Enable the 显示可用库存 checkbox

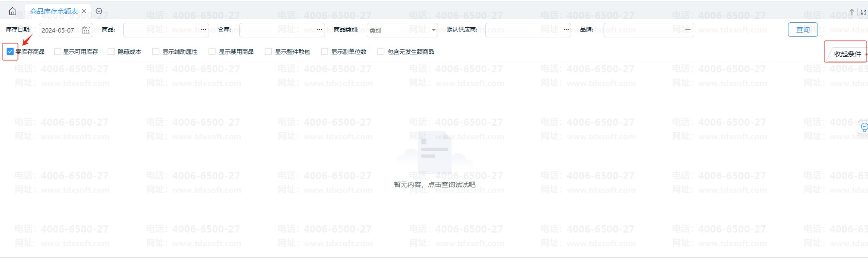(58, 51)
